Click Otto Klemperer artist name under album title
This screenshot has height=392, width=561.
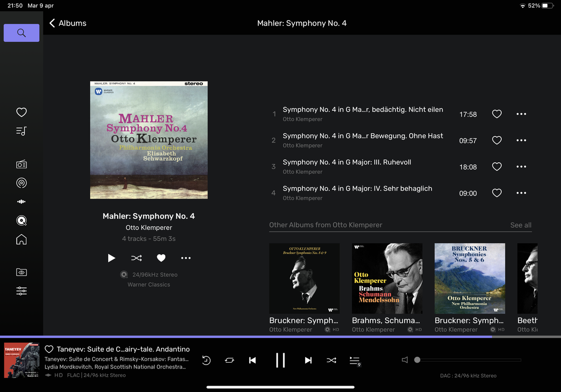point(149,227)
